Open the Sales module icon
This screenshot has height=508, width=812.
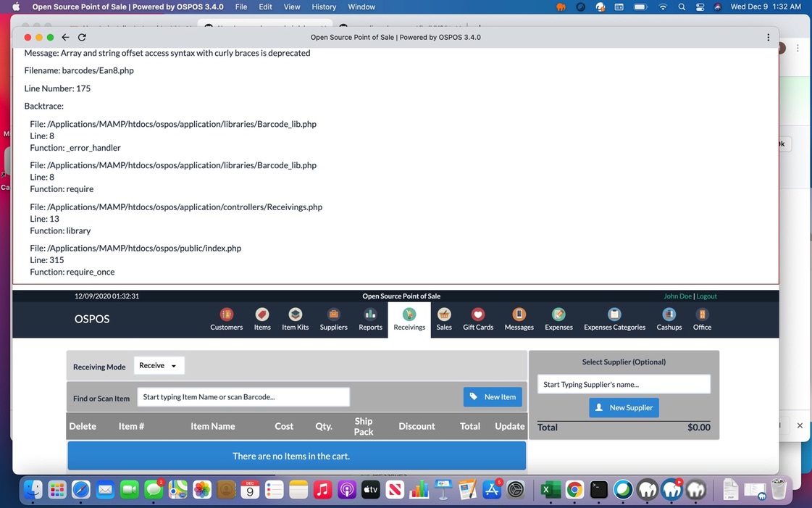tap(444, 320)
